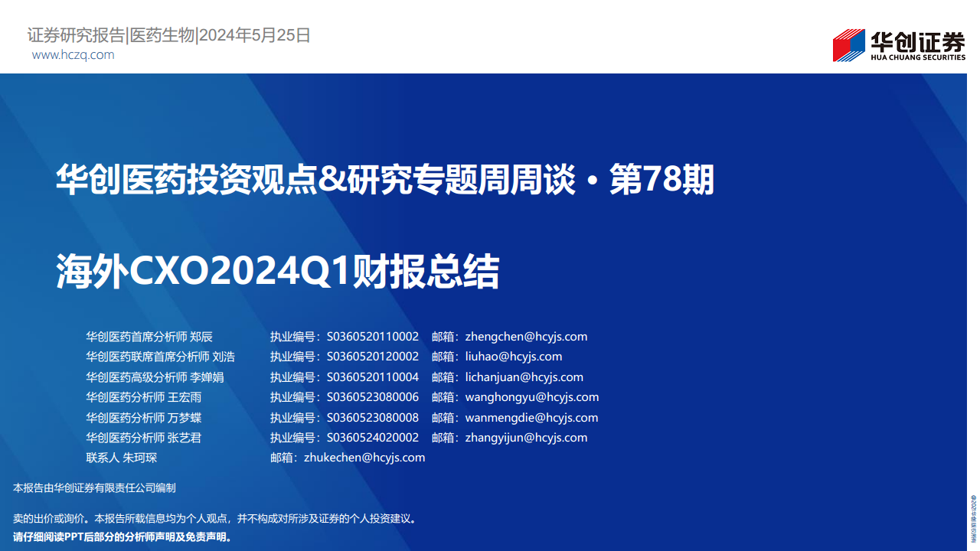Click the bold notice 请仔细阅读PPT后部分的分析师声明及免责声明
The image size is (980, 551).
[122, 536]
